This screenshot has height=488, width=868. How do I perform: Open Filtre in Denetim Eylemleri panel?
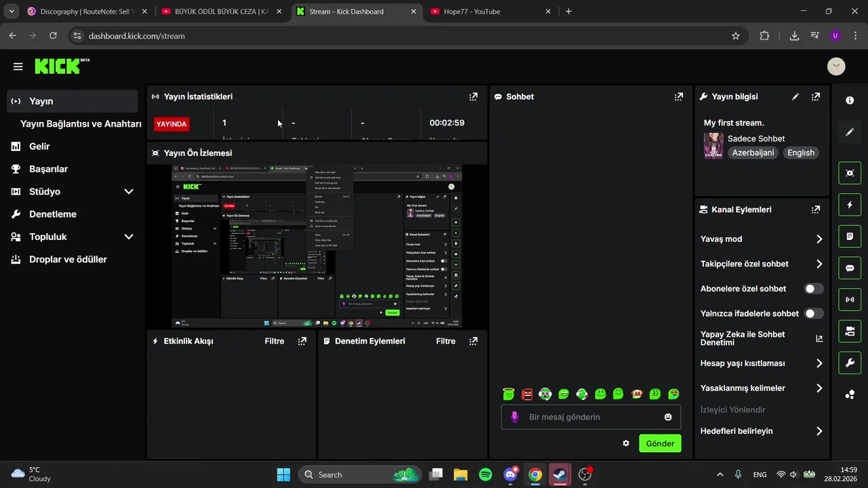pyautogui.click(x=446, y=341)
